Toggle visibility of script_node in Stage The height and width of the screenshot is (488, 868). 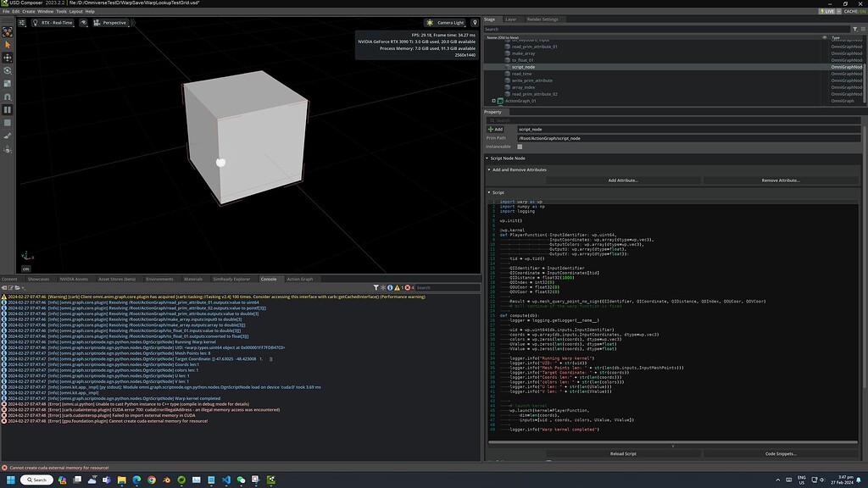pos(825,67)
